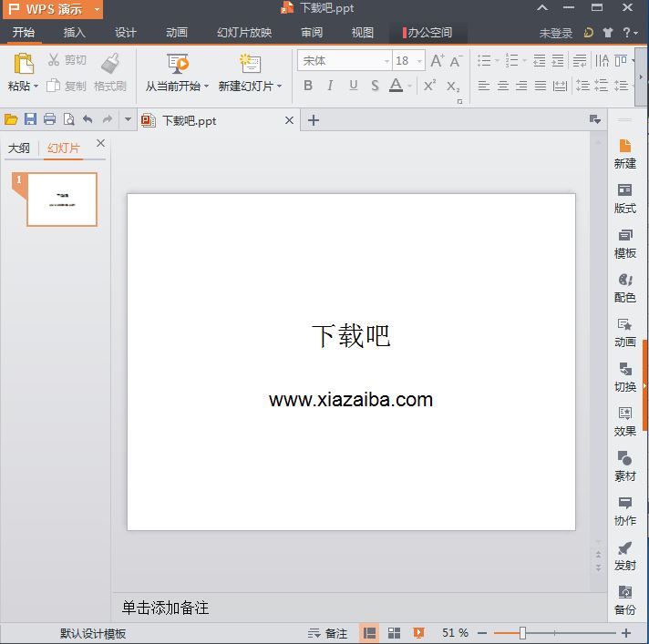Click 未登录 to sign in
This screenshot has height=644, width=649.
click(x=555, y=33)
